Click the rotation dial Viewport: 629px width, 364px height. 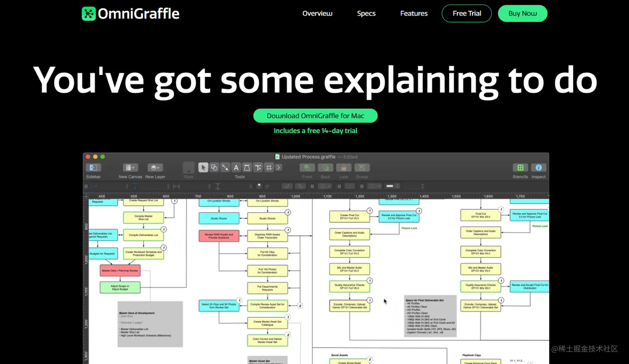[x=259, y=186]
